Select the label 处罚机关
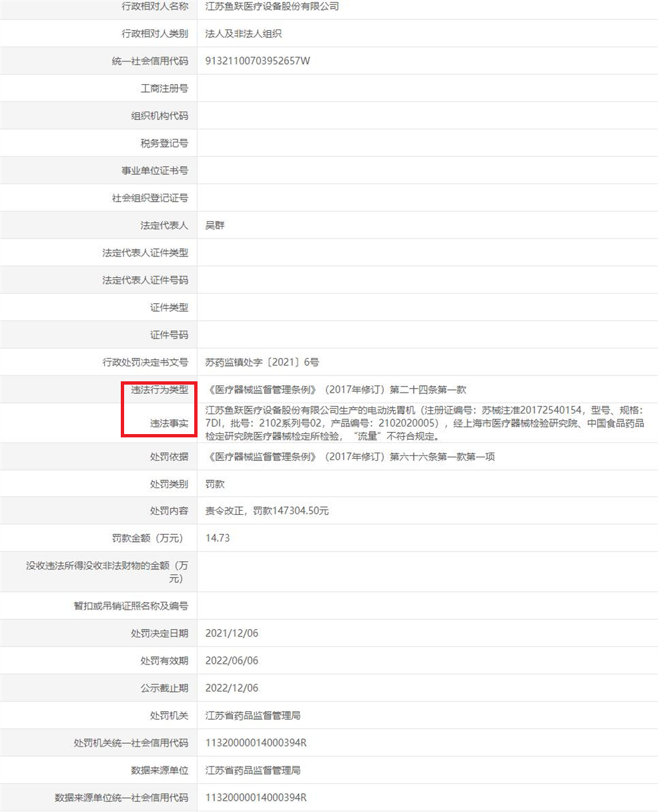The height and width of the screenshot is (812, 658). pyautogui.click(x=169, y=715)
